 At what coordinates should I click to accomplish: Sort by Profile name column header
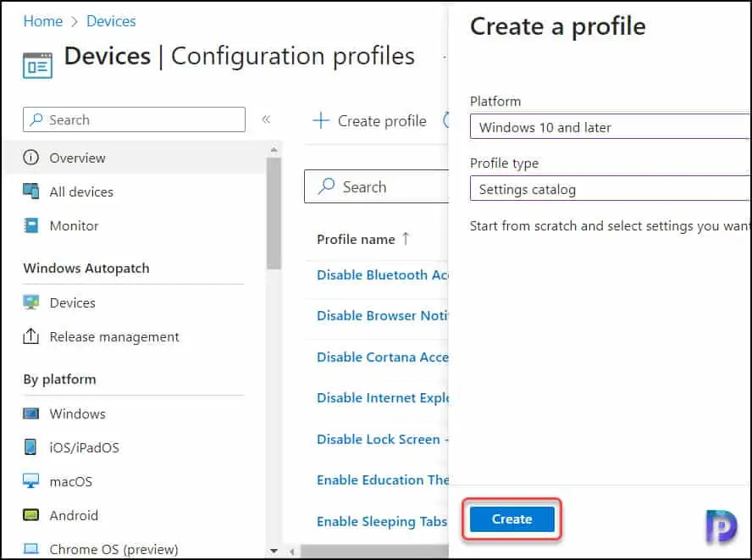click(356, 239)
